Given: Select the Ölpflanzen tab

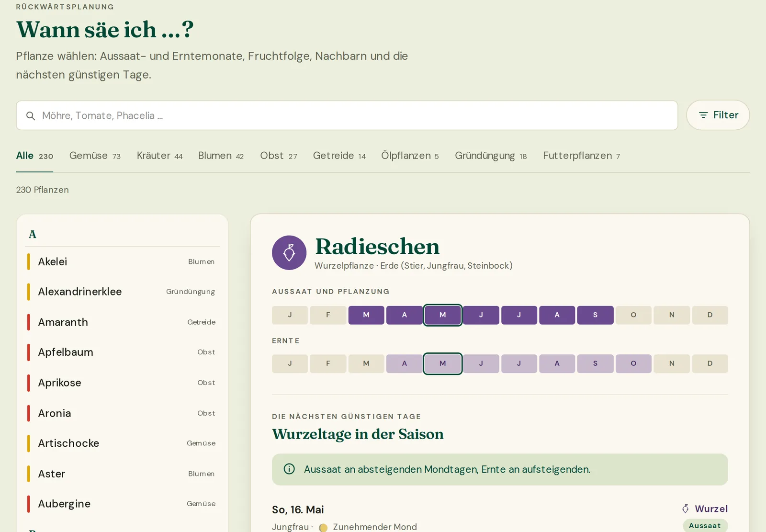Looking at the screenshot, I should point(410,156).
